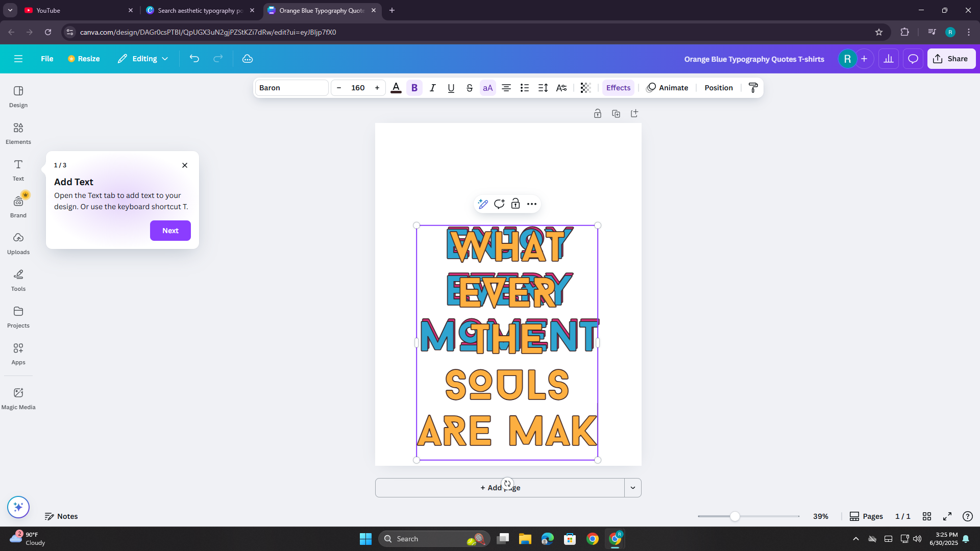The image size is (980, 551).
Task: Switch to grid view icon
Action: [927, 516]
